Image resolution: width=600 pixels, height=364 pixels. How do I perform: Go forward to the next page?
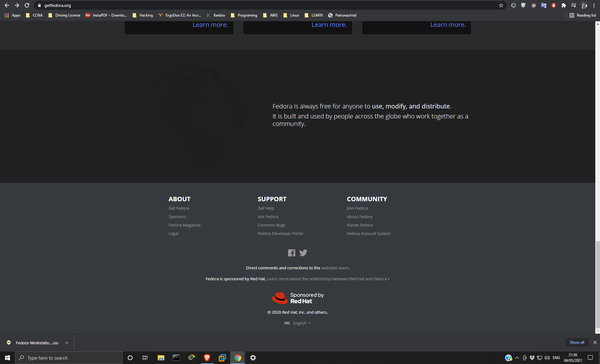coord(17,5)
